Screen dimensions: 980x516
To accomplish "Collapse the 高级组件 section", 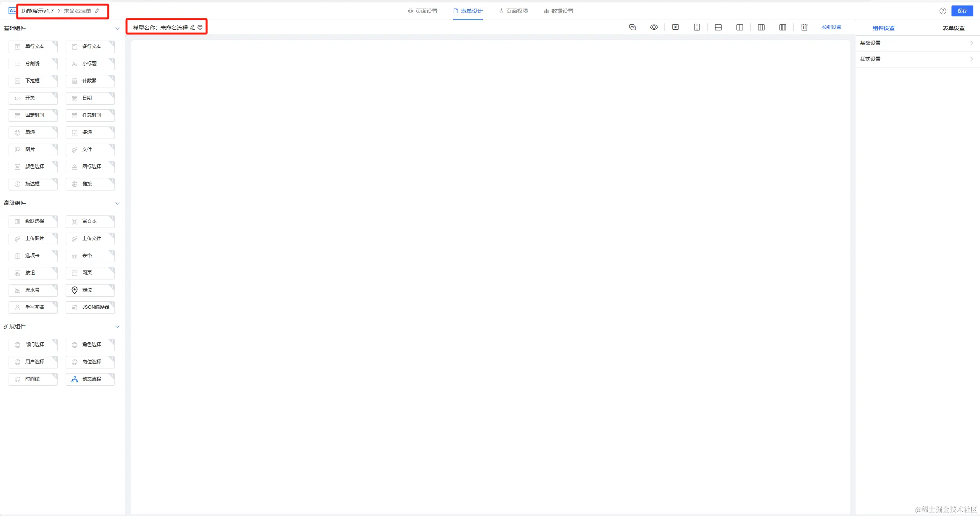I will (x=117, y=203).
